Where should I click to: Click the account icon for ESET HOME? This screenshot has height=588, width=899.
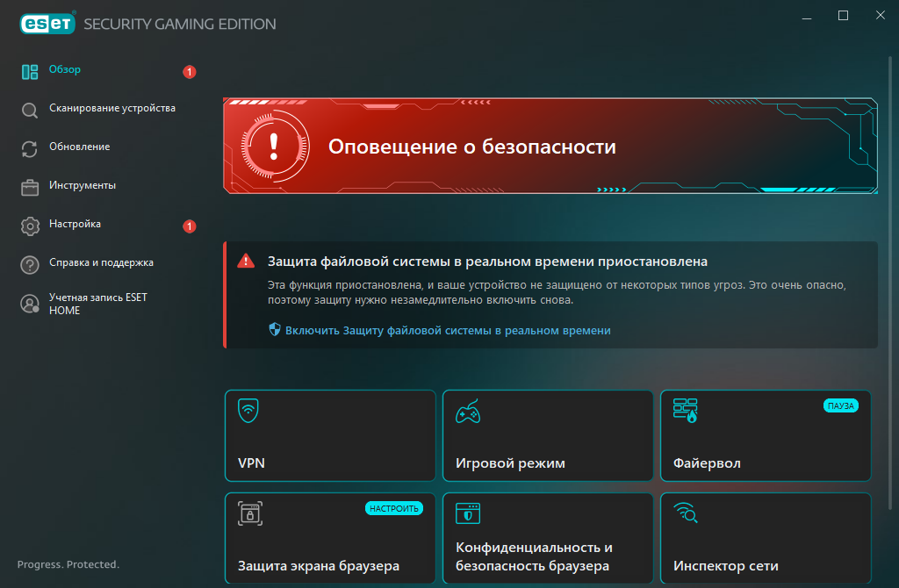point(30,304)
